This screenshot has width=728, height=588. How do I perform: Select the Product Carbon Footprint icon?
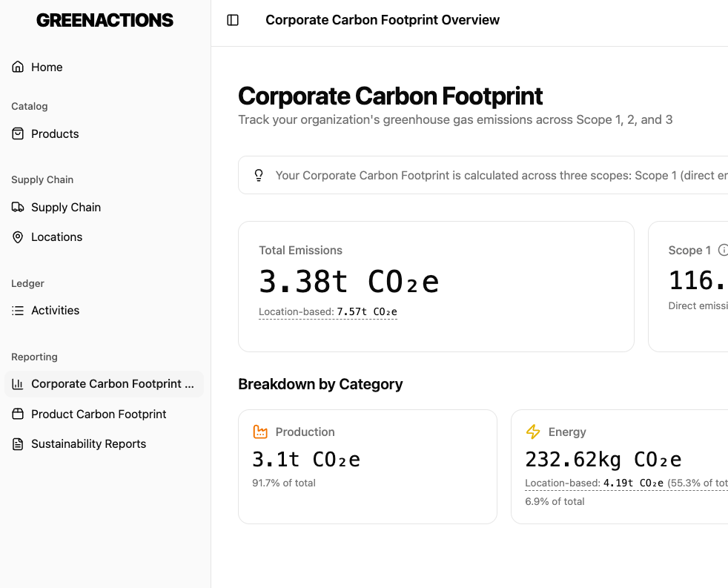tap(17, 414)
